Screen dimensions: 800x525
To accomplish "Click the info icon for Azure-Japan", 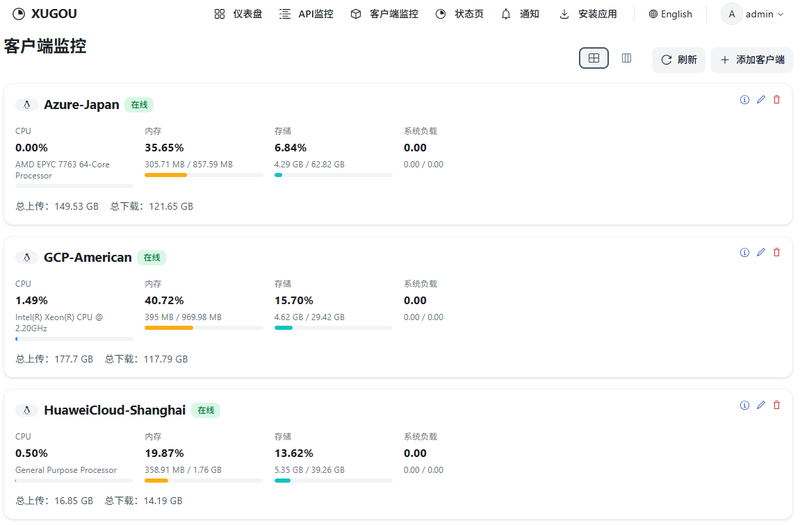I will (744, 100).
